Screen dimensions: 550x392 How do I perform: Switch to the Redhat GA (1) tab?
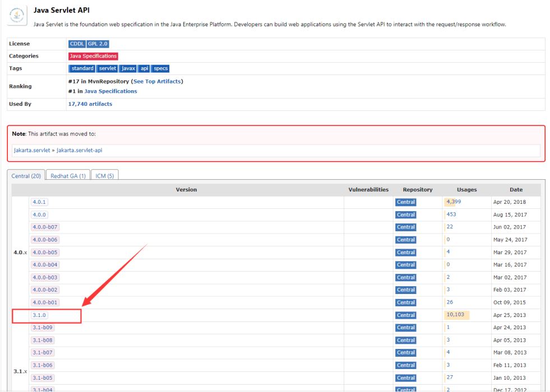click(68, 176)
